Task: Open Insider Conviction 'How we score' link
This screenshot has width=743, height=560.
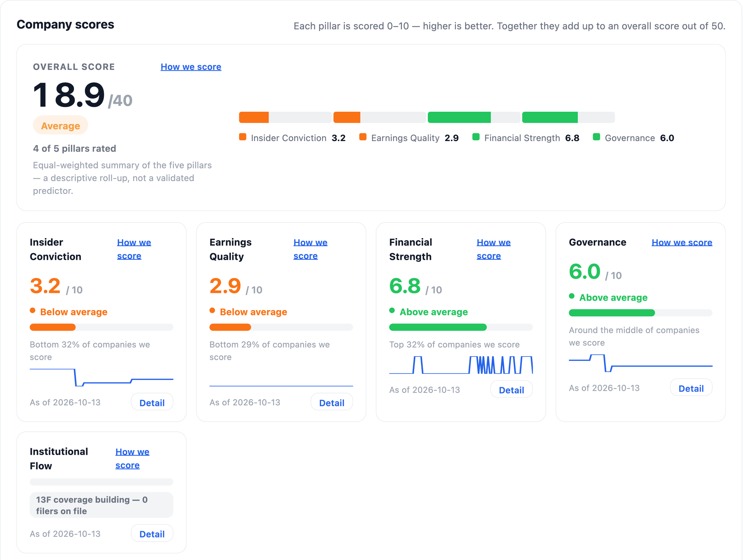Action: [134, 249]
